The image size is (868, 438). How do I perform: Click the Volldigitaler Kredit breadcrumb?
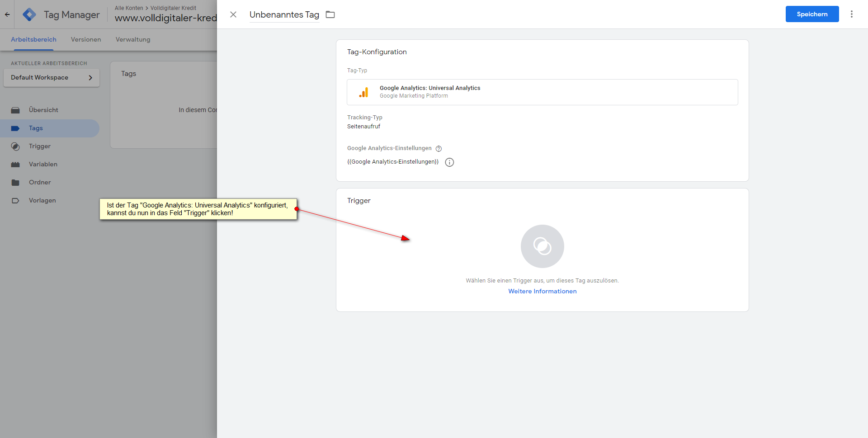coord(173,8)
